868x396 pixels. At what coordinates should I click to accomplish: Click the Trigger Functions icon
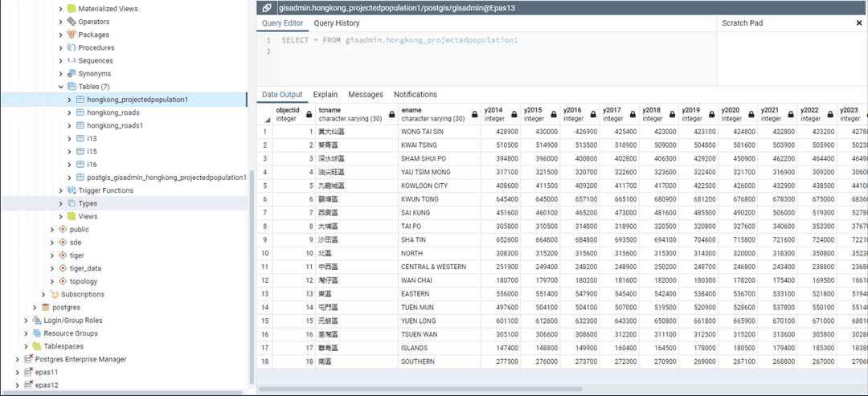click(x=72, y=190)
